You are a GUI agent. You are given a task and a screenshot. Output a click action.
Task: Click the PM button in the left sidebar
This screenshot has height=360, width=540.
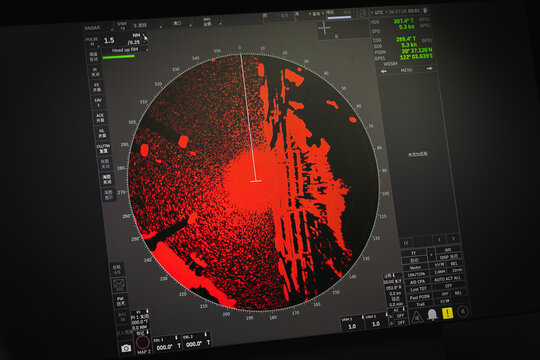(x=121, y=301)
